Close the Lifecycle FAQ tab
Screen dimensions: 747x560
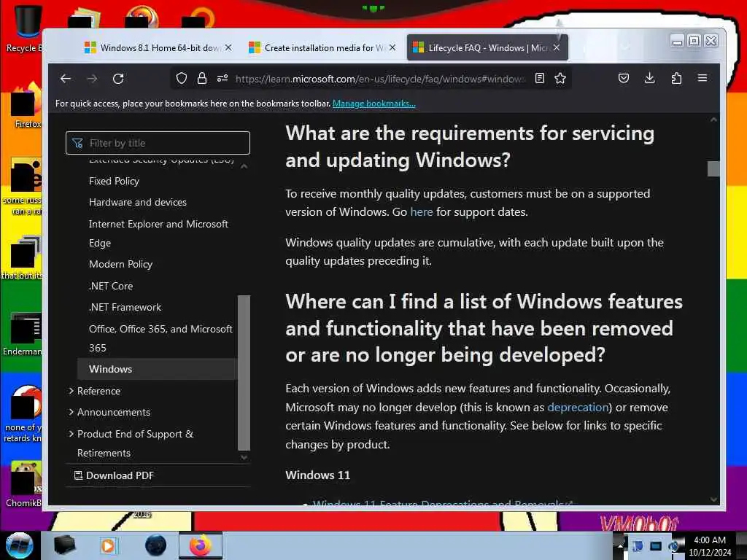[x=557, y=47]
